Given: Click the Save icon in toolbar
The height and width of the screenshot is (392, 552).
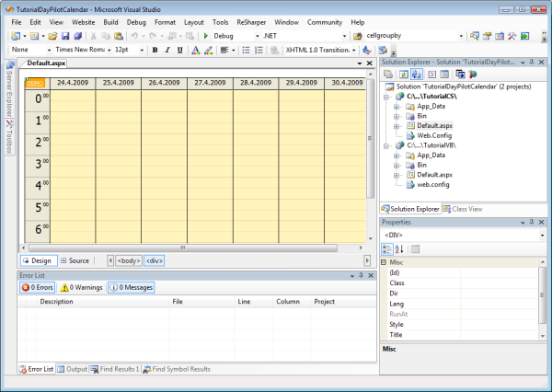Looking at the screenshot, I should pos(65,36).
